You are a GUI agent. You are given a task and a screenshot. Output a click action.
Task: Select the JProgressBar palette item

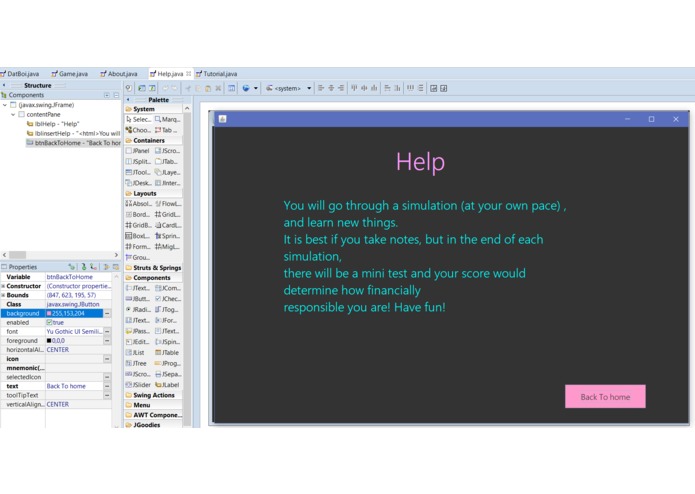167,363
